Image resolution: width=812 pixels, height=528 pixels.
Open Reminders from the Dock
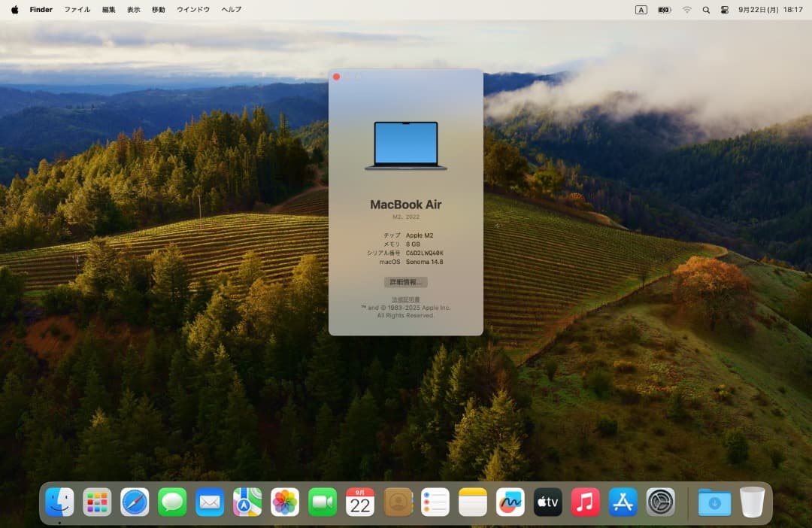(x=435, y=501)
